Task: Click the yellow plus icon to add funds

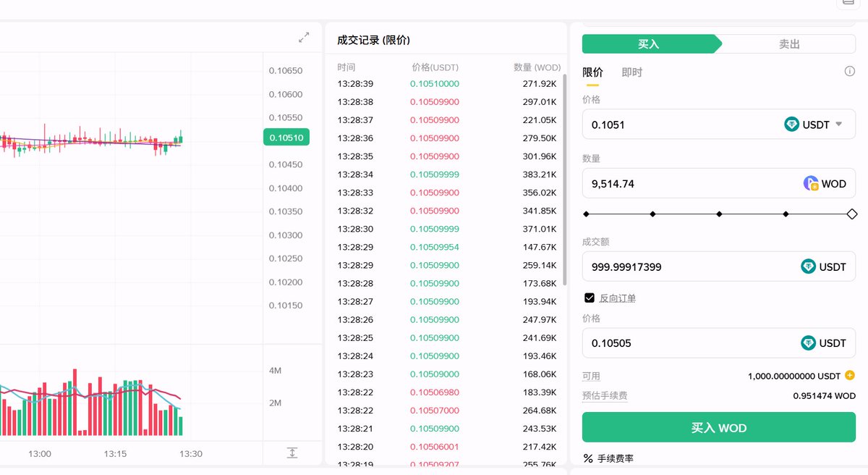Action: pyautogui.click(x=850, y=376)
